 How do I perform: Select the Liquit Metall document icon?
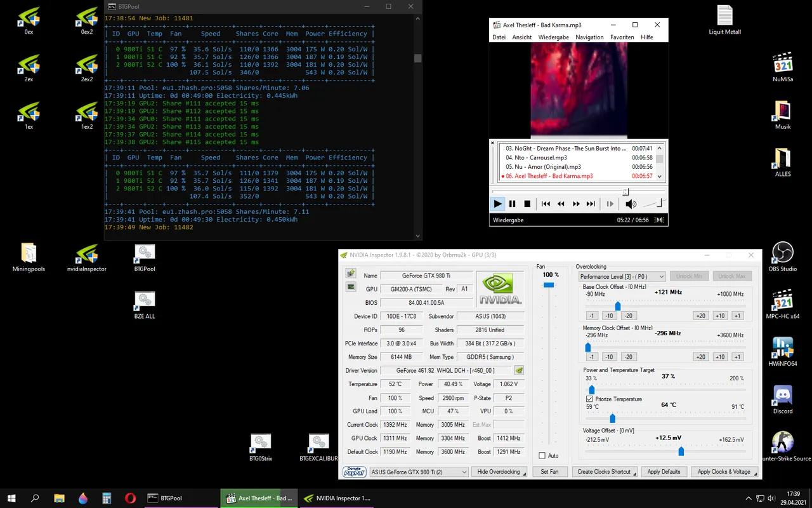point(725,20)
